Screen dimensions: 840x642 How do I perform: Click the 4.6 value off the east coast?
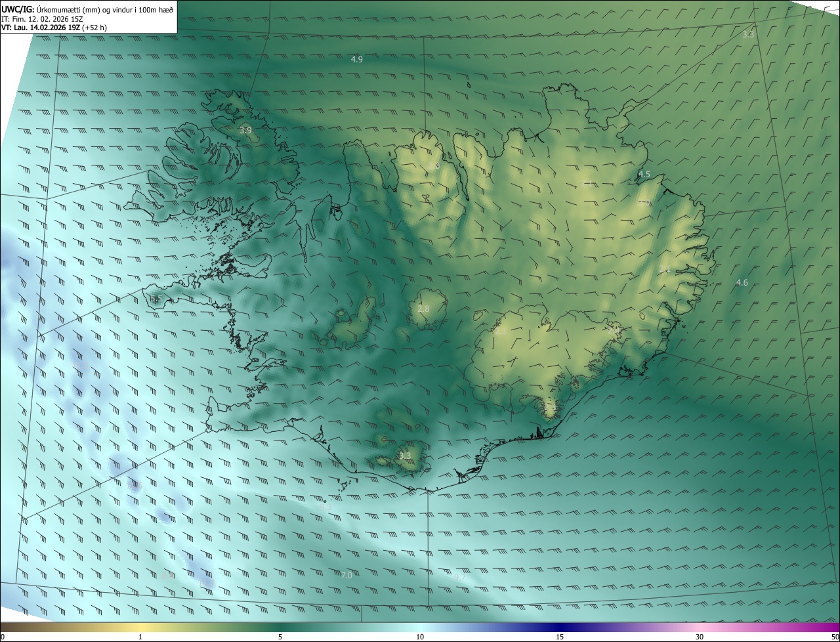pyautogui.click(x=742, y=282)
